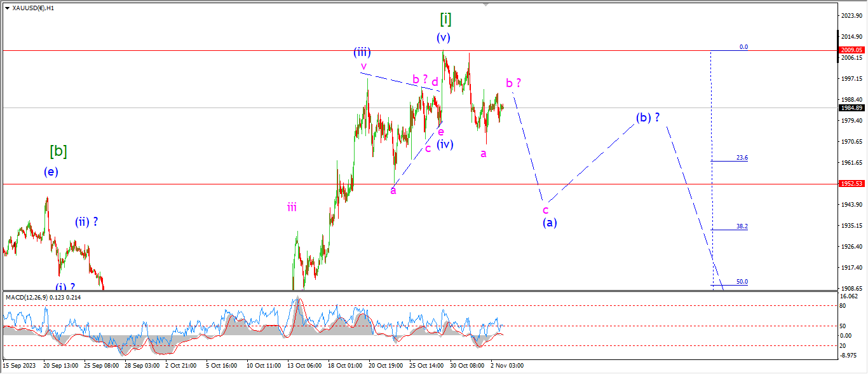This screenshot has height=374, width=868.
Task: Click the 13 Oct 06:00 time label
Action: pyautogui.click(x=304, y=366)
